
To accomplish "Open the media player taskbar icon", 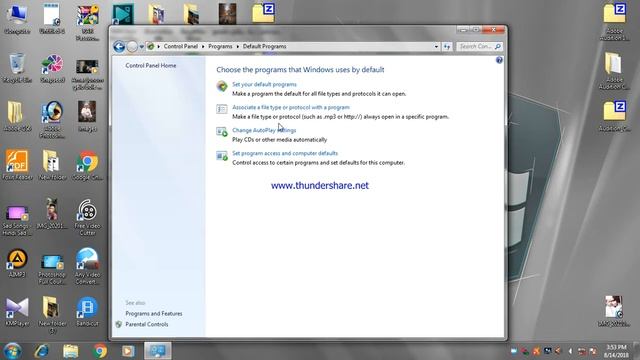I will click(x=128, y=351).
